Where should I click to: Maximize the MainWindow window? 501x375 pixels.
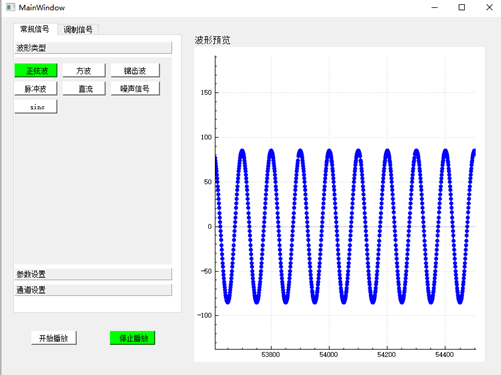click(462, 7)
